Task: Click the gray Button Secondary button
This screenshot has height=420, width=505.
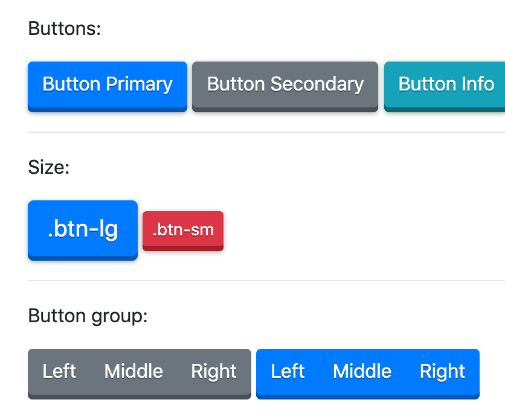Action: (285, 86)
